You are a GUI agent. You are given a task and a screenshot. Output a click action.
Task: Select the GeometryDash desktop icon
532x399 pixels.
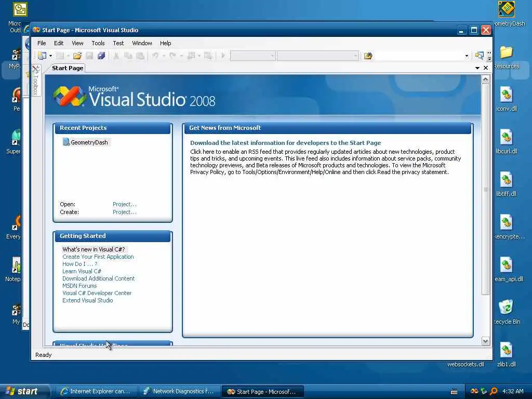pyautogui.click(x=507, y=14)
